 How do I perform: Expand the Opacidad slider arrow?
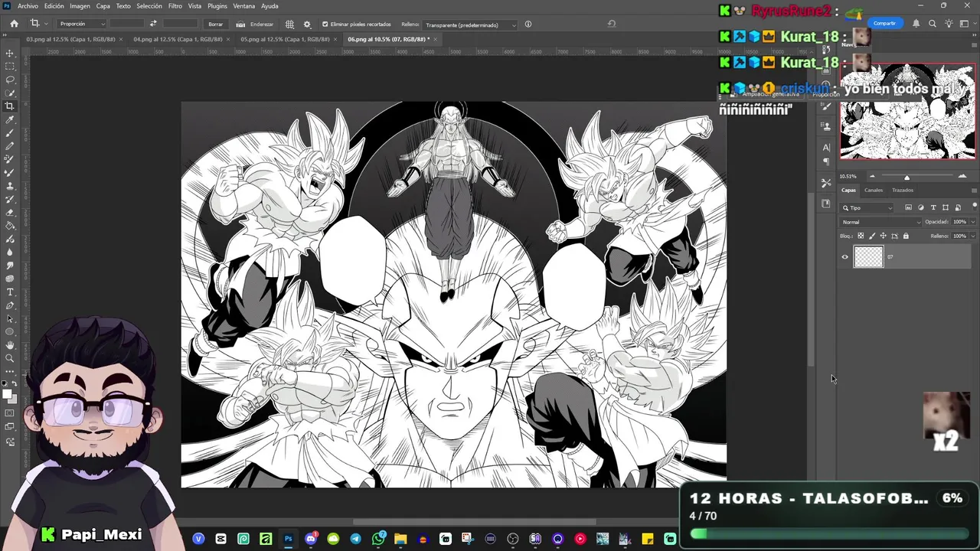pyautogui.click(x=972, y=222)
